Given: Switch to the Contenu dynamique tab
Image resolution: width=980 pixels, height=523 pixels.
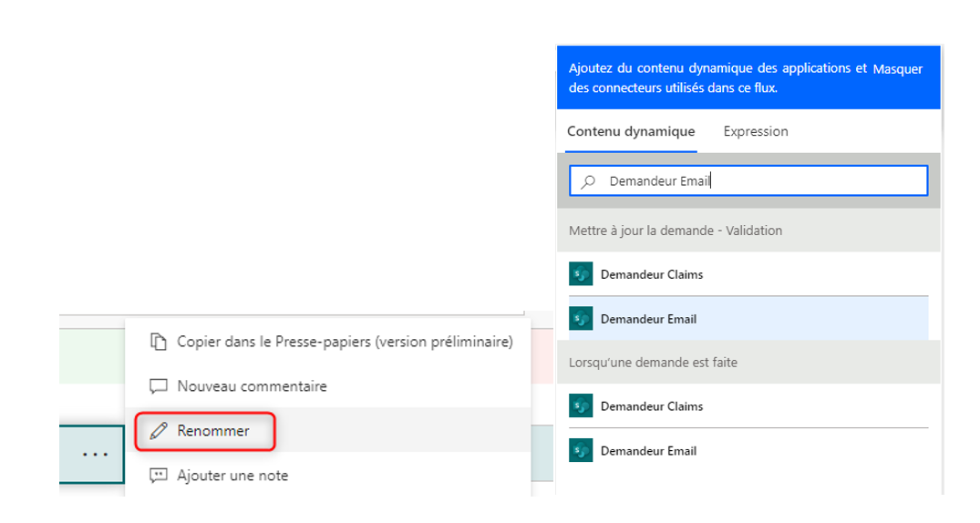Looking at the screenshot, I should [631, 131].
